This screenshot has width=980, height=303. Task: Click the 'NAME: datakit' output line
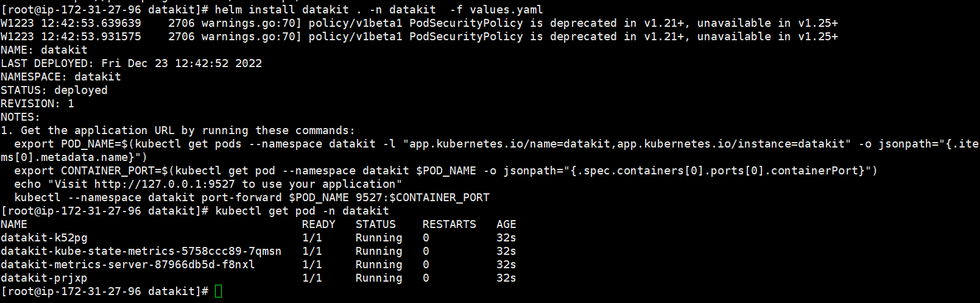(44, 50)
